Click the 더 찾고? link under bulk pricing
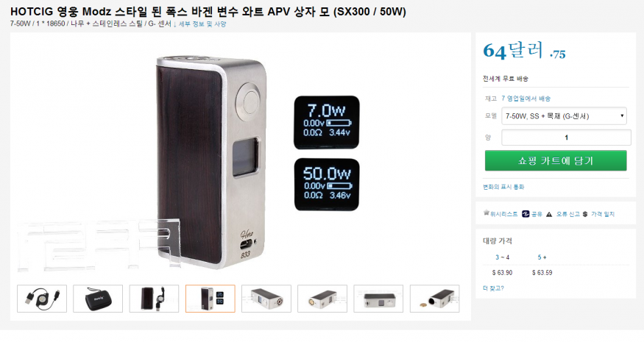Image resolution: width=644 pixels, height=342 pixels. (x=493, y=288)
